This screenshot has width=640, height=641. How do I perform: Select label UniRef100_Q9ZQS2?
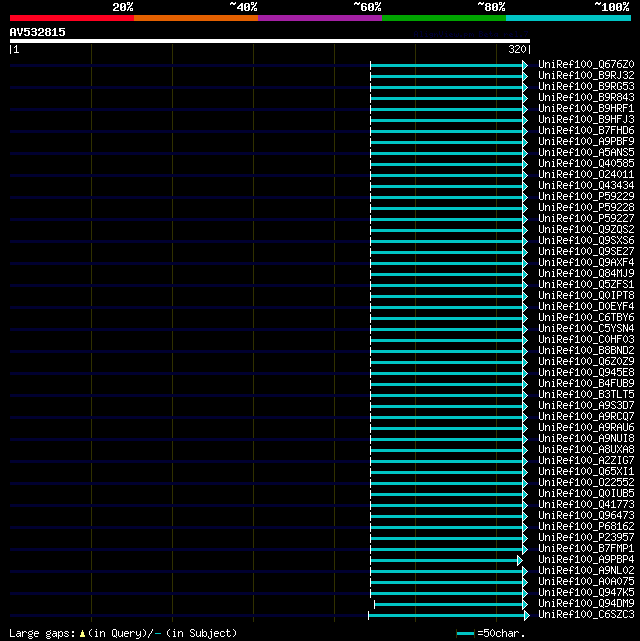pyautogui.click(x=586, y=229)
